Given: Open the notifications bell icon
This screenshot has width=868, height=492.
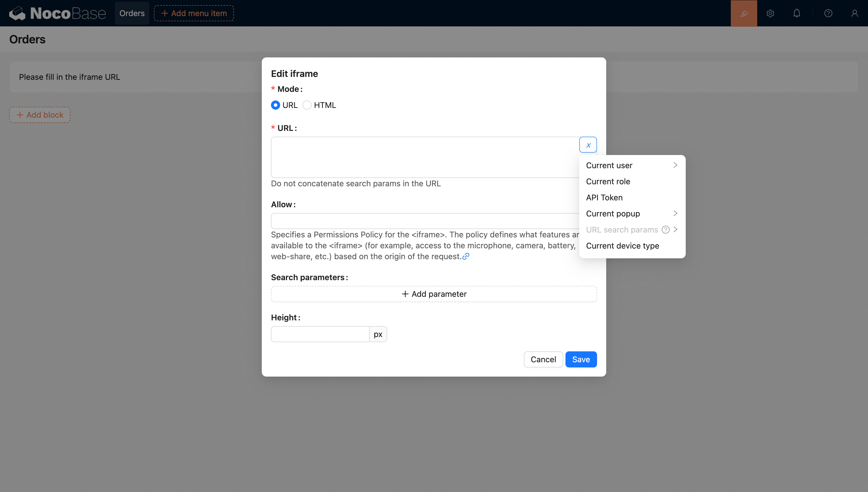Looking at the screenshot, I should tap(796, 13).
